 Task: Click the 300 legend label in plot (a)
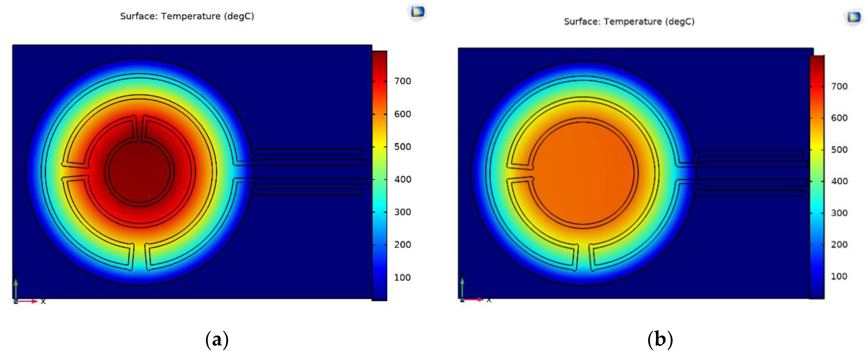[402, 212]
